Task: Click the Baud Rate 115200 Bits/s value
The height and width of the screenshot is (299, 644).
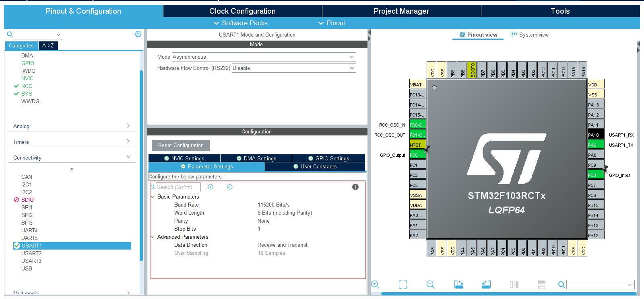Action: coord(274,205)
